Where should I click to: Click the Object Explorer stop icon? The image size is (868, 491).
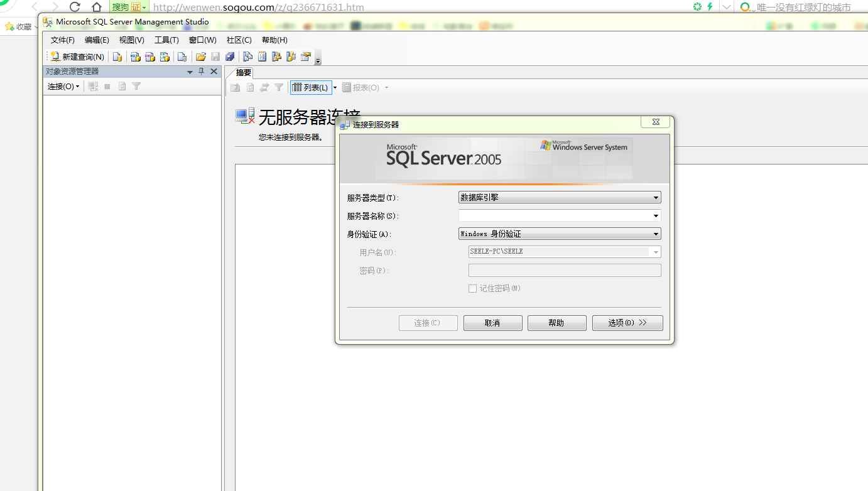click(107, 87)
